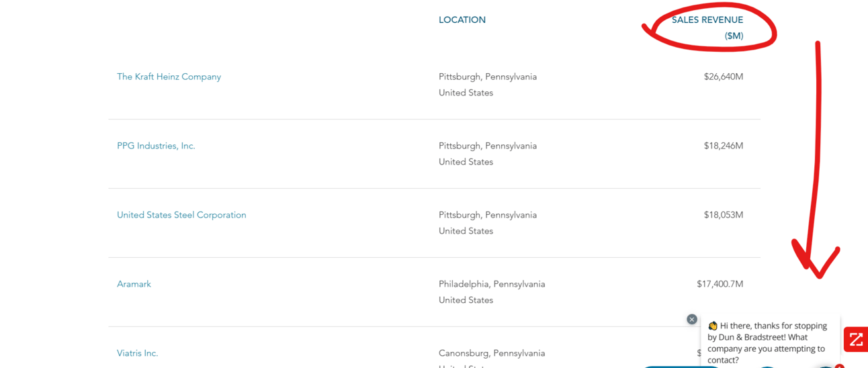Viewport: 868px width, 368px height.
Task: Select the Aramark company link
Action: click(134, 284)
